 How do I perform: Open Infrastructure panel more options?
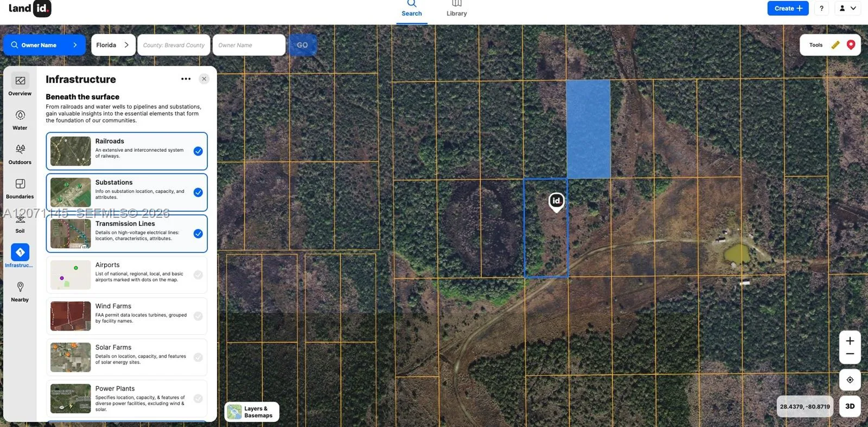(x=186, y=79)
